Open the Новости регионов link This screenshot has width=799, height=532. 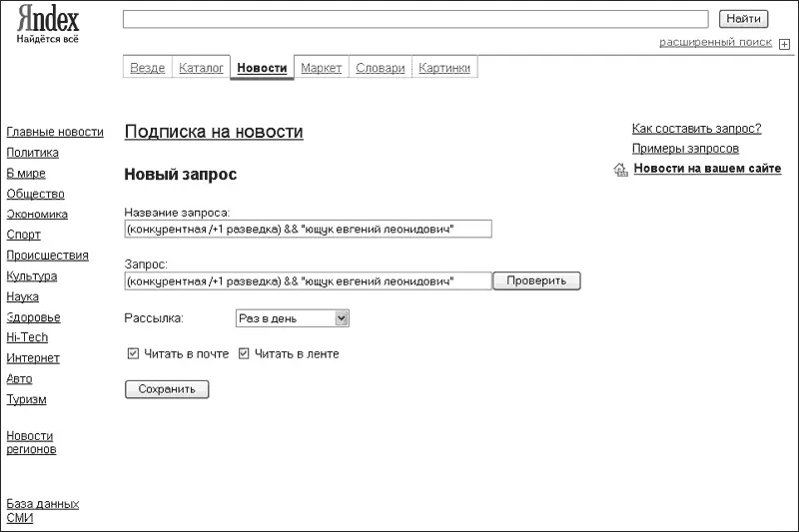point(31,442)
